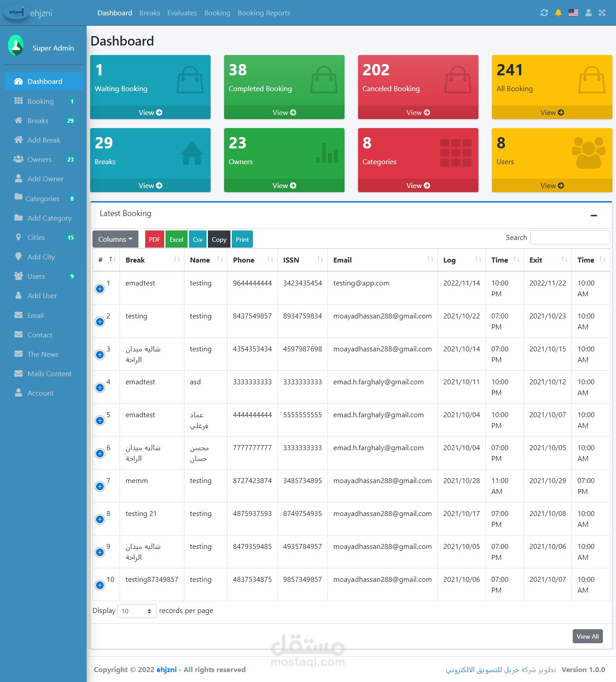
Task: Click the Search input field
Action: pos(570,237)
